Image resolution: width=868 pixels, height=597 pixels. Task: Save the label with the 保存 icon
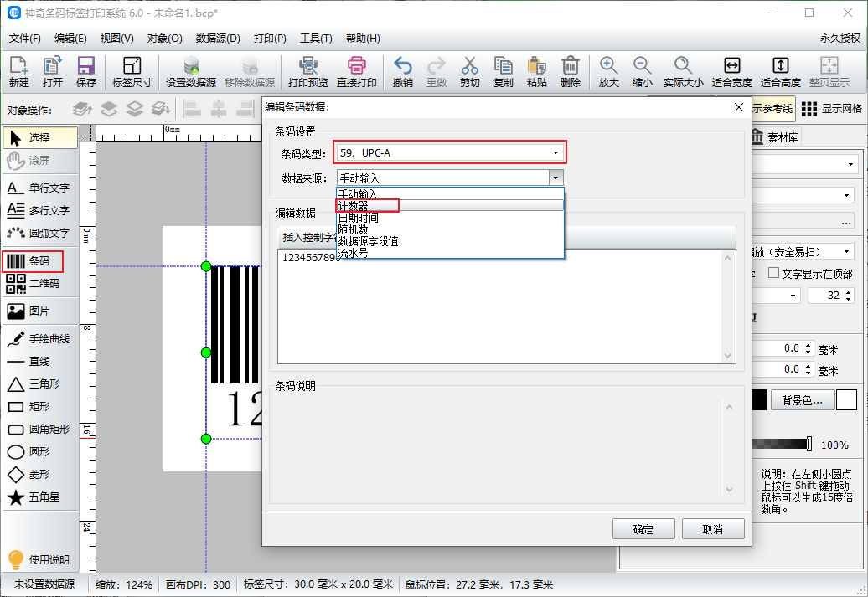point(85,72)
